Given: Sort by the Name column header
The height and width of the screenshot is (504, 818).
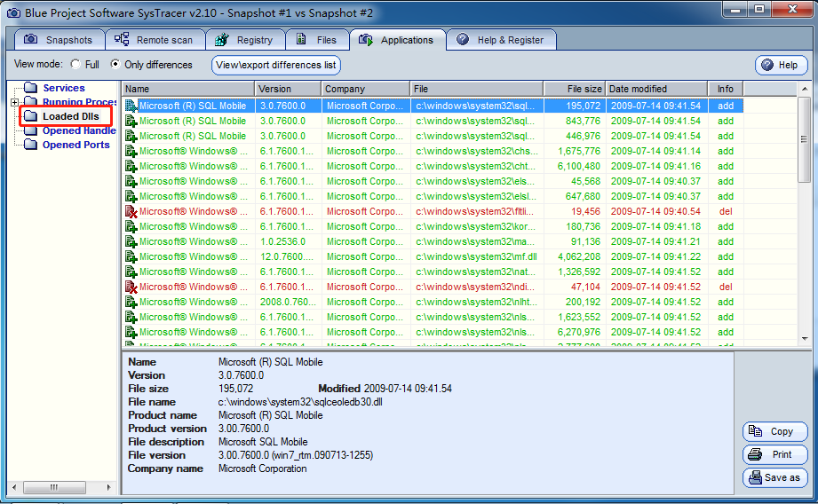Looking at the screenshot, I should point(188,89).
